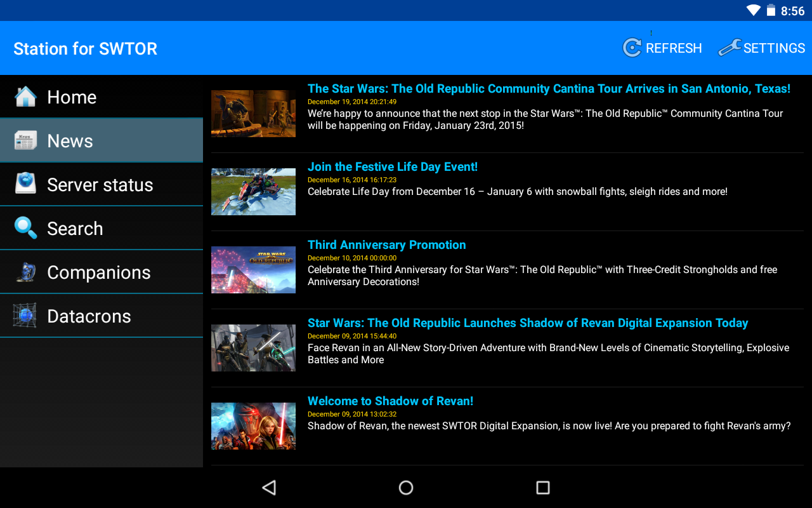Tap the circular refresh arrow icon
This screenshot has height=508, width=812.
632,48
